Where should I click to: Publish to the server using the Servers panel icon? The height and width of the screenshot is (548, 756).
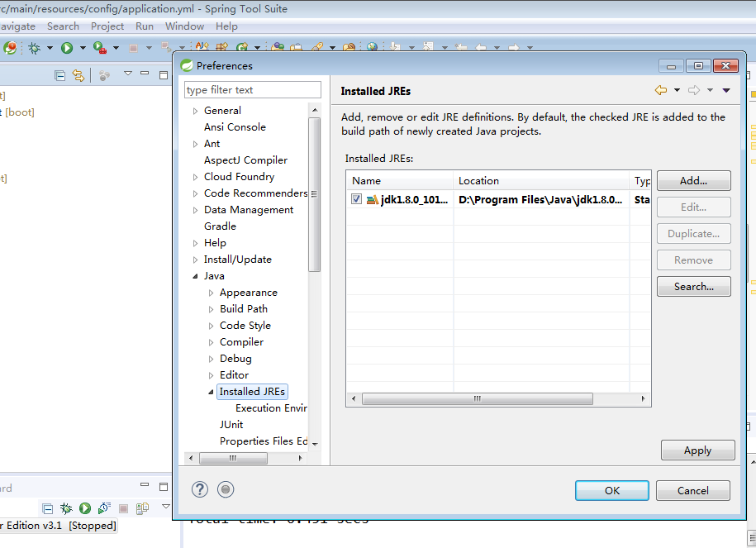click(x=142, y=508)
